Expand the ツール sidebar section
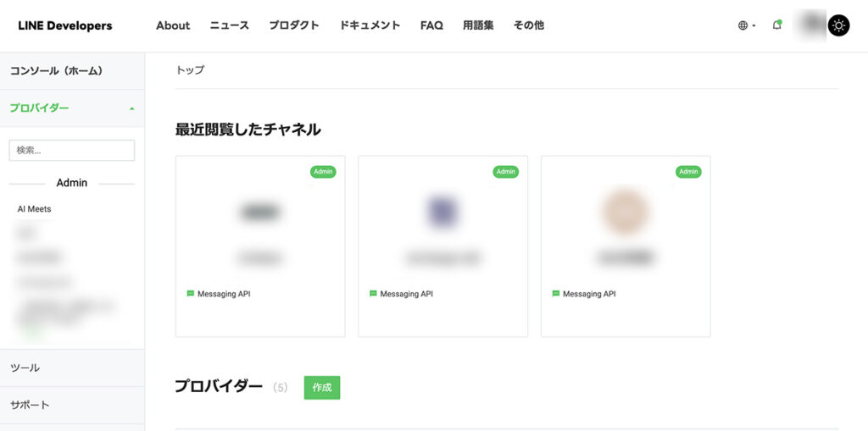 72,368
